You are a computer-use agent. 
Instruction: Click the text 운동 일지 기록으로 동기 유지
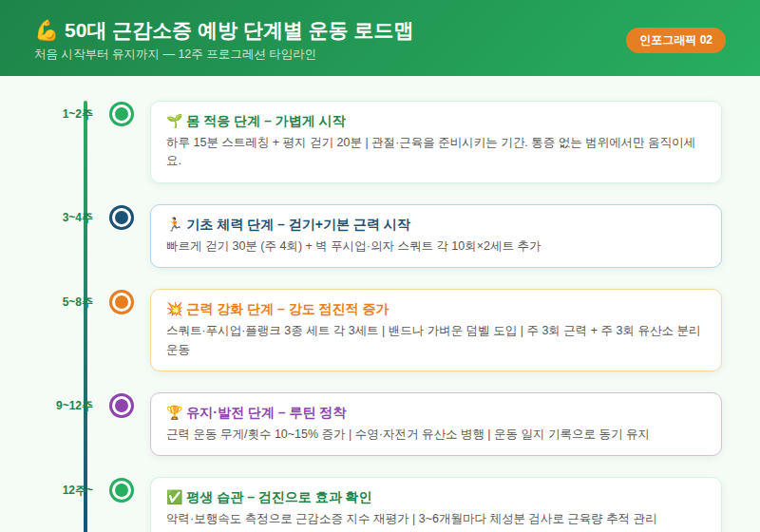pos(571,434)
